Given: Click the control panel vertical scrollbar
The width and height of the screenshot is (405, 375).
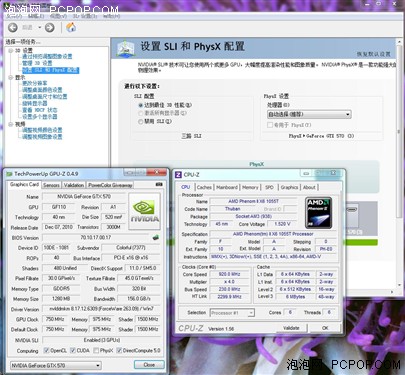Looking at the screenshot, I should tap(399, 132).
